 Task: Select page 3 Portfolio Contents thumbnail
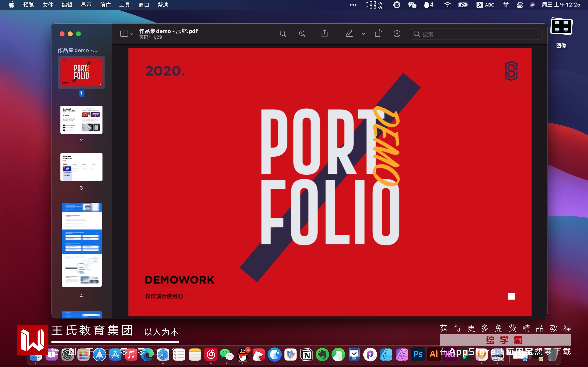point(81,167)
